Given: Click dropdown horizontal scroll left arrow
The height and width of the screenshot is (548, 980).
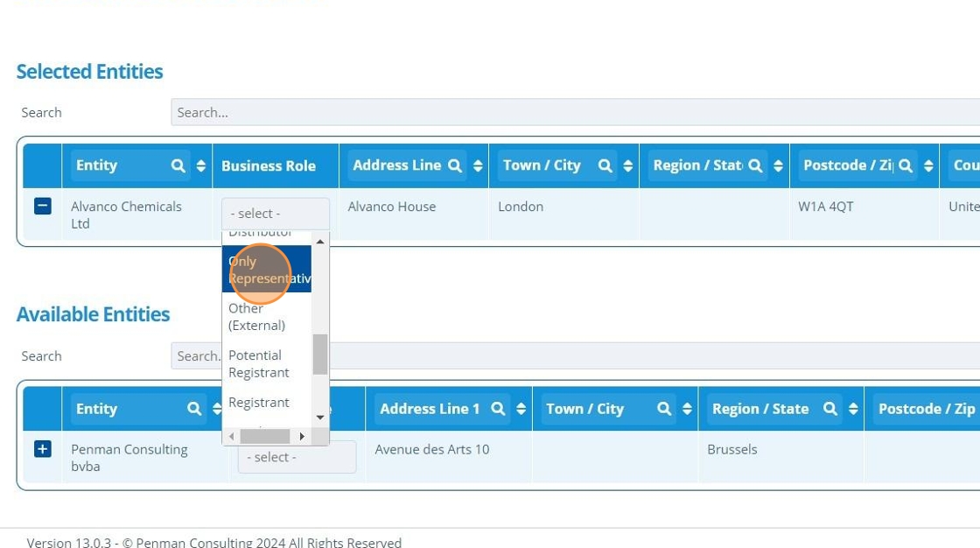Looking at the screenshot, I should [x=231, y=436].
